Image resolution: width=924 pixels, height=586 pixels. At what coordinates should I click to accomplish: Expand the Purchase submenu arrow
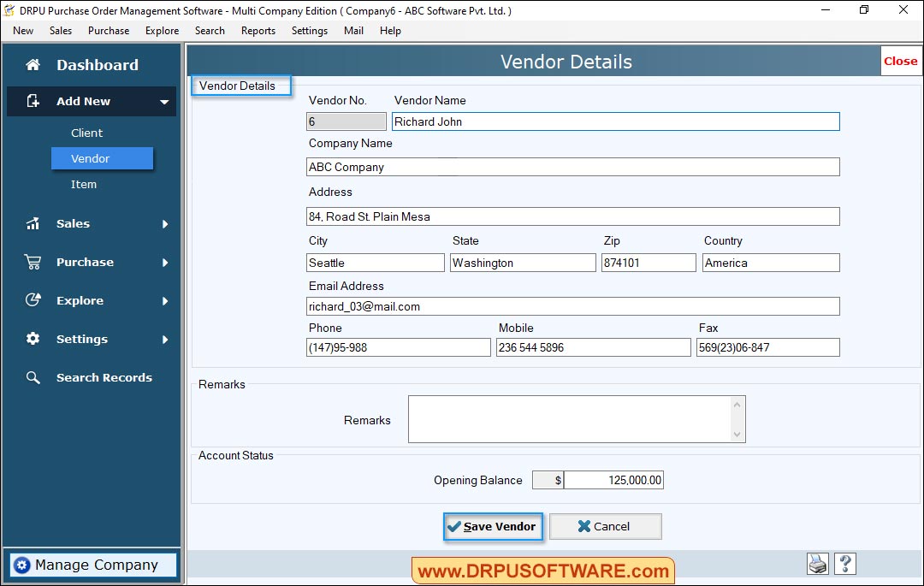click(x=165, y=262)
